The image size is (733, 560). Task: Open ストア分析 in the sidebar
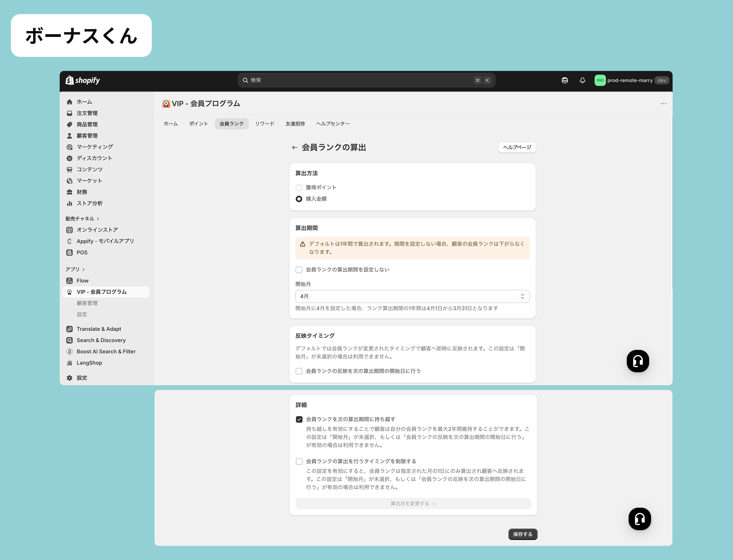pyautogui.click(x=89, y=203)
